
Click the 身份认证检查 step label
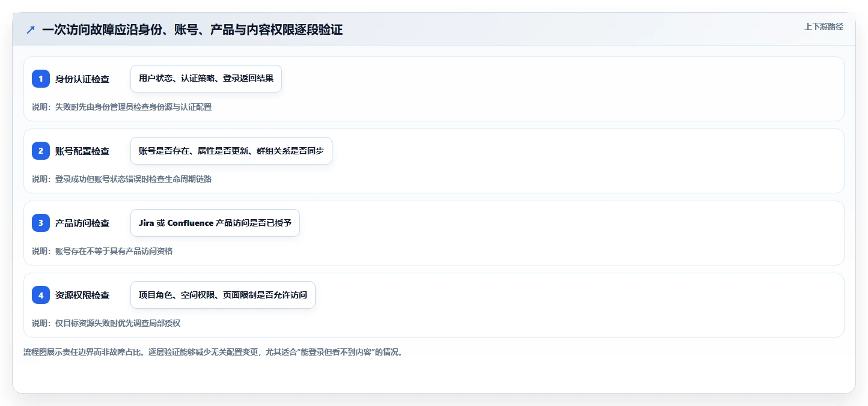click(82, 79)
